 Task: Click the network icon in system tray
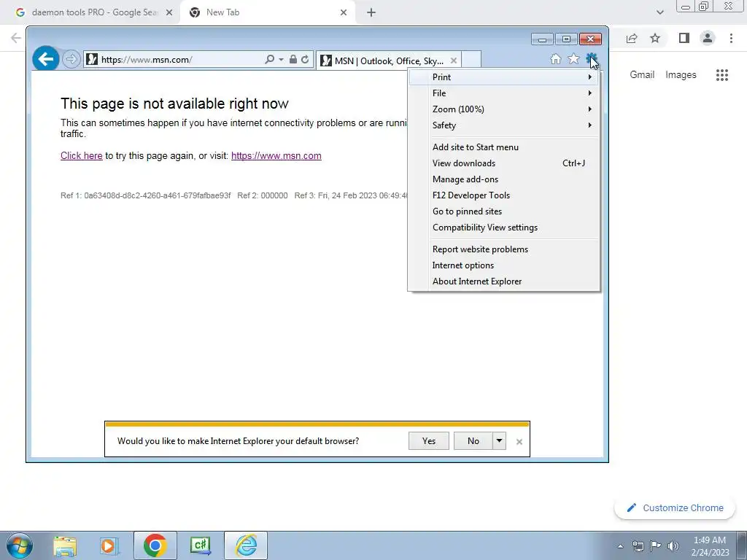638,546
